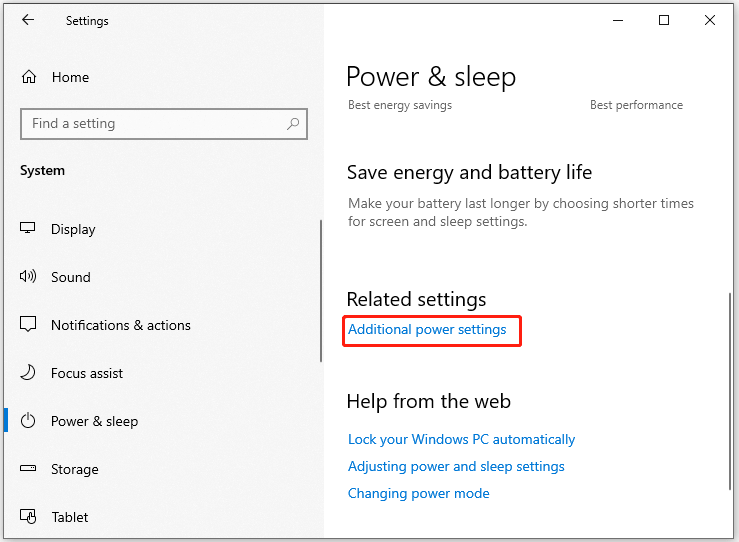Click the Focus assist moon icon
This screenshot has height=542, width=739.
[28, 372]
